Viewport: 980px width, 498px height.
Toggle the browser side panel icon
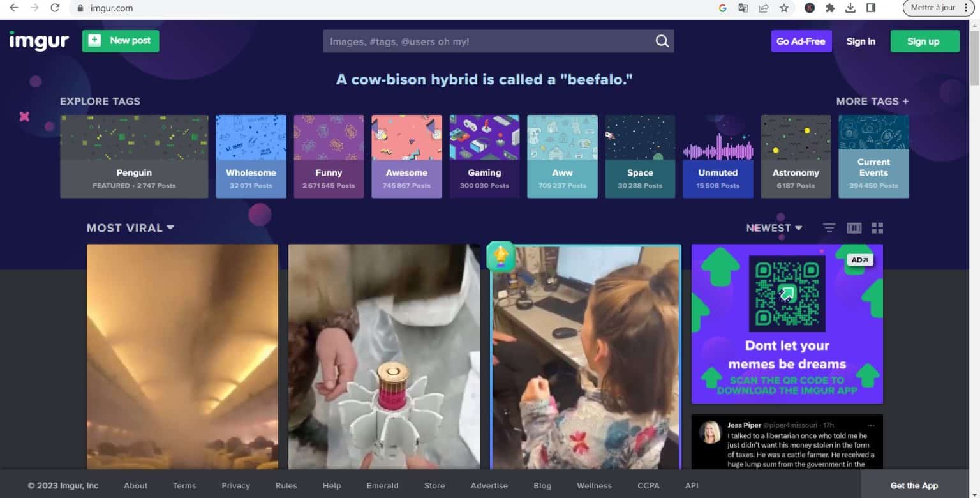coord(870,8)
